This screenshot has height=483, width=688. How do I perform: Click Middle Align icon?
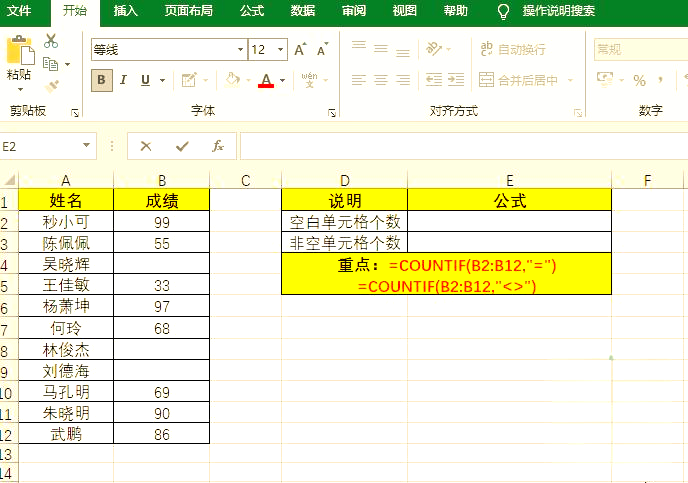381,48
